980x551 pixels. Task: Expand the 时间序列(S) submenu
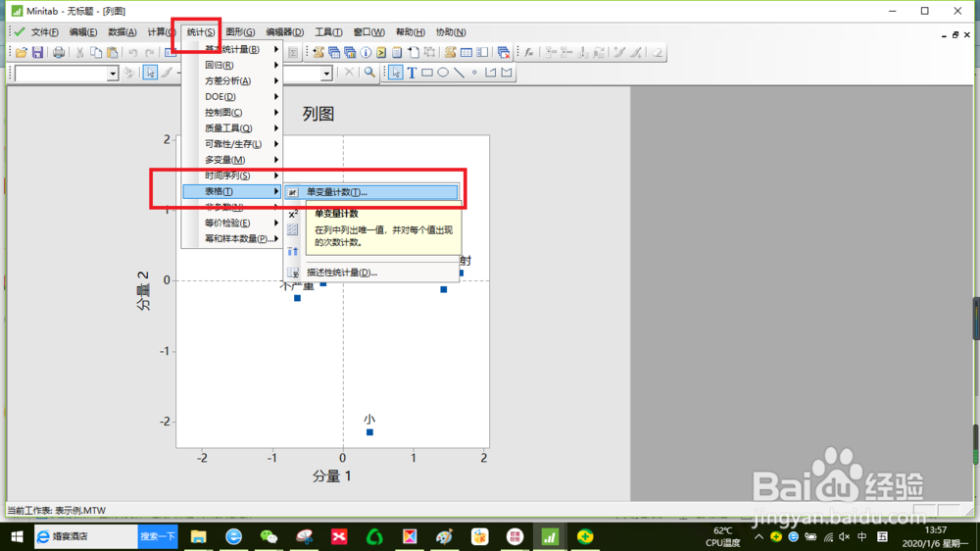(232, 175)
